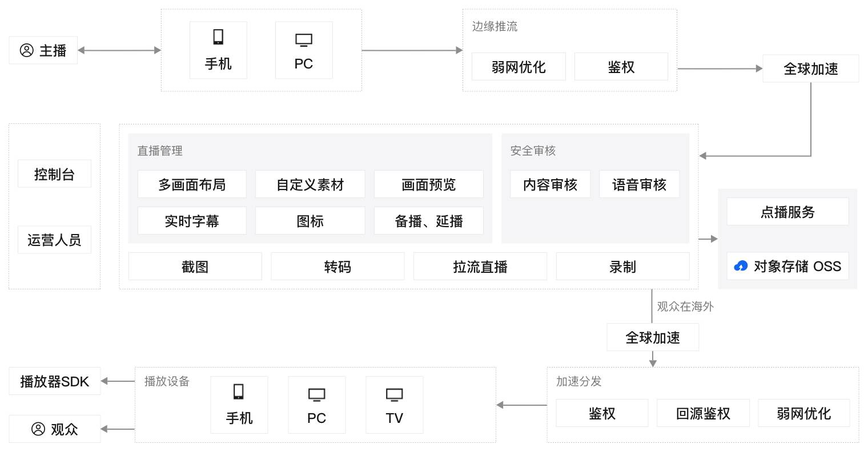Click the 播放器SDK box
This screenshot has height=452, width=868.
point(55,381)
